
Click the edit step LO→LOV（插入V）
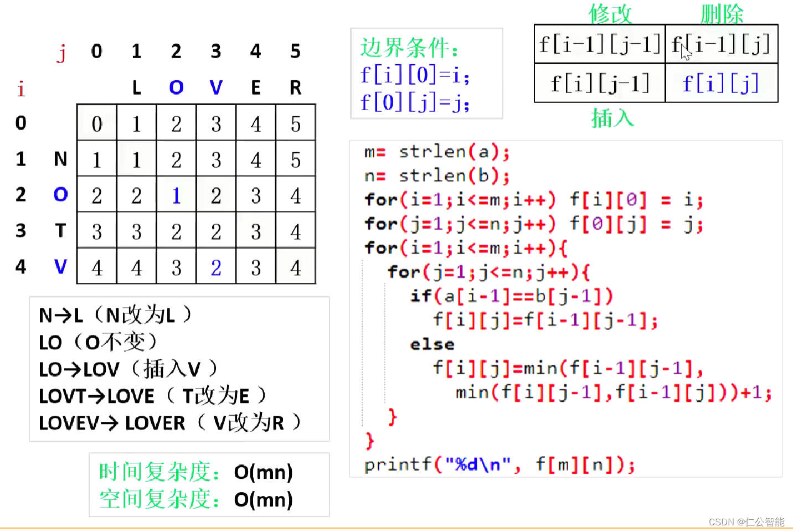(128, 369)
